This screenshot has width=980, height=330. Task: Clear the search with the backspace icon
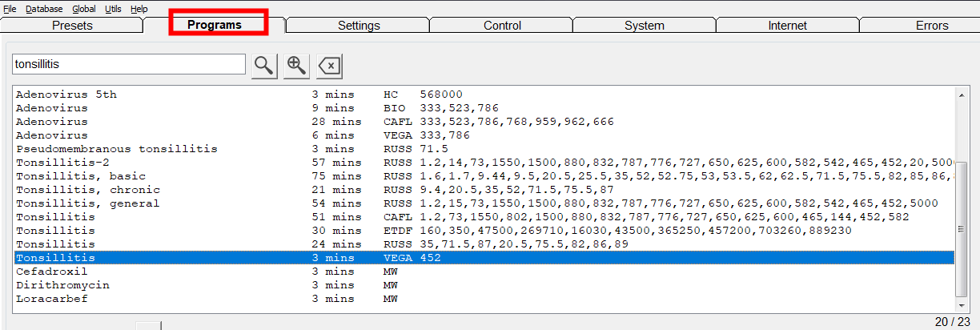point(329,66)
